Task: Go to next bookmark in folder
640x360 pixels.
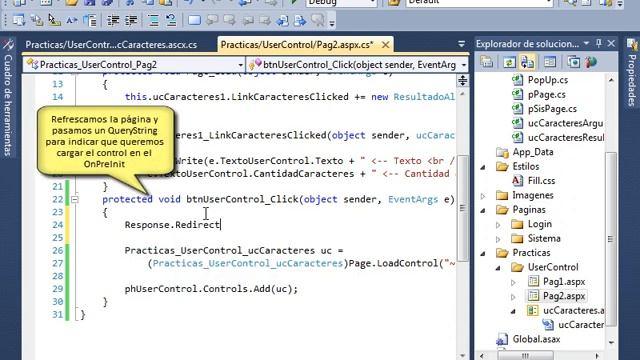Action: pyautogui.click(x=265, y=20)
